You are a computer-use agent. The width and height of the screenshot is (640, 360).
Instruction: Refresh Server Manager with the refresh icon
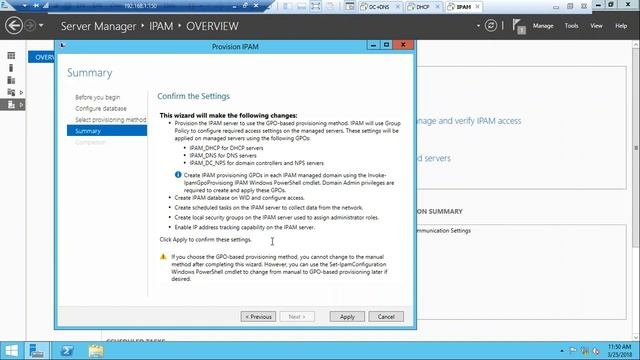pos(491,26)
